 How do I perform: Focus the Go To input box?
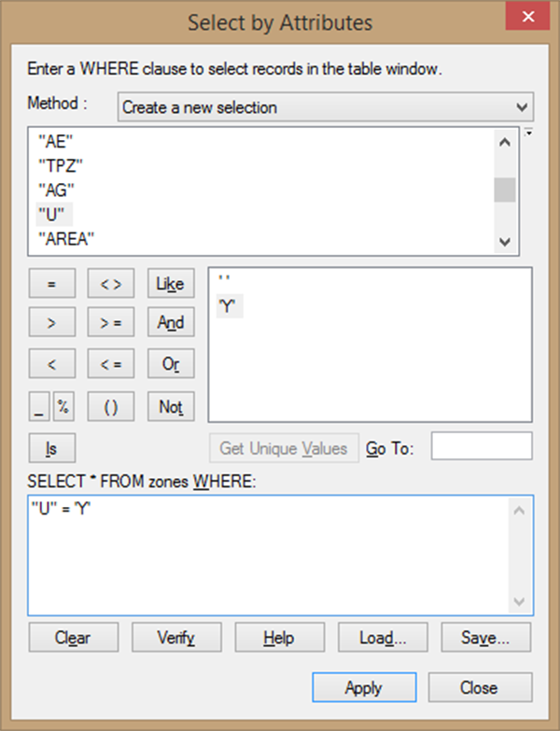[x=482, y=446]
